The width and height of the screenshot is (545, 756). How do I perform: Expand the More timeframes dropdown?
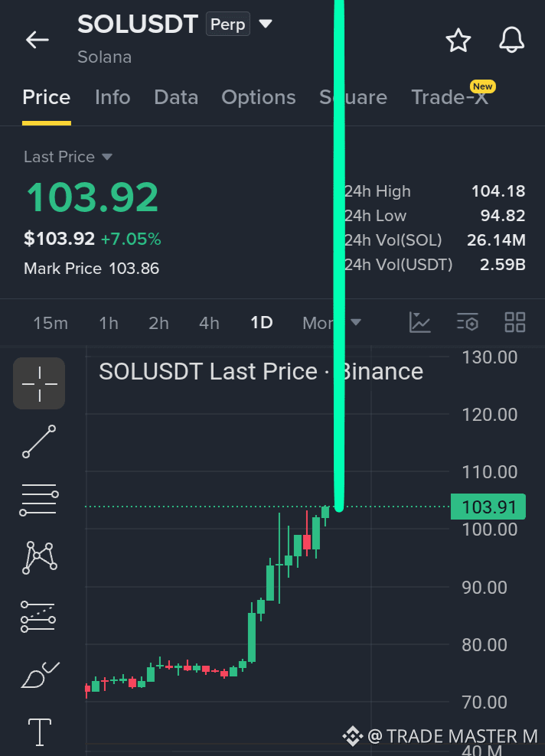[331, 323]
